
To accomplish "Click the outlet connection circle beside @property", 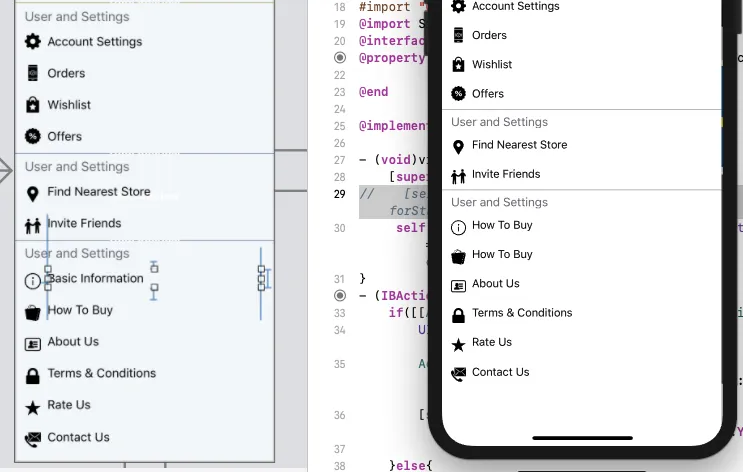I will click(340, 59).
